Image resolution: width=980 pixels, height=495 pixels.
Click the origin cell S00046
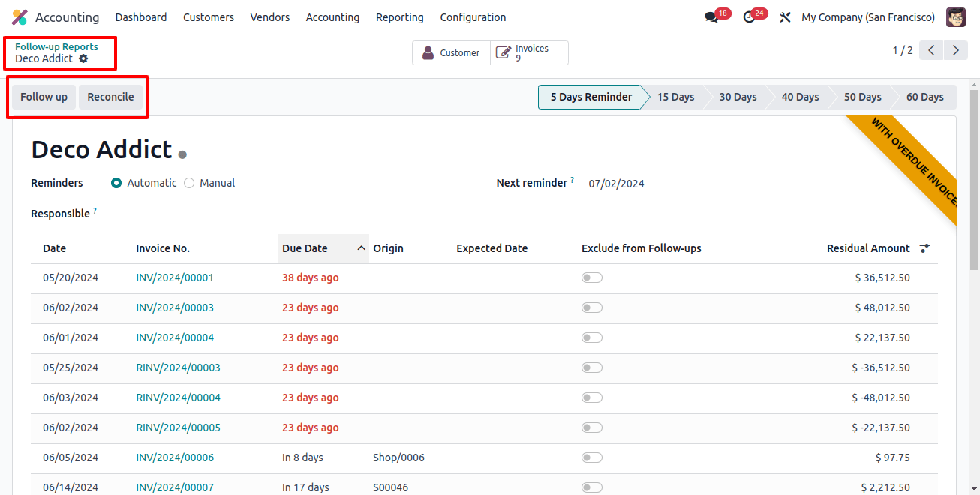coord(390,487)
